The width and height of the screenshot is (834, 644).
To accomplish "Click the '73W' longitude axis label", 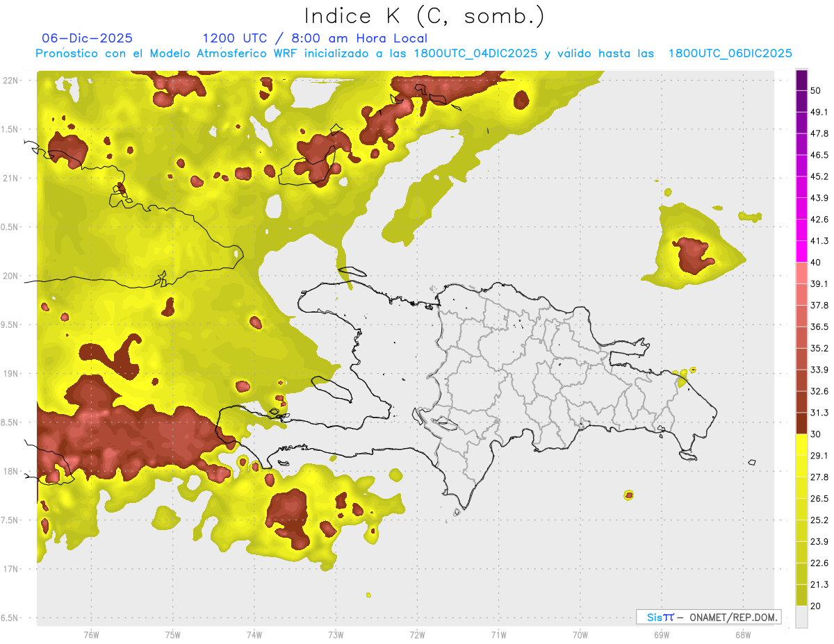I will (336, 635).
